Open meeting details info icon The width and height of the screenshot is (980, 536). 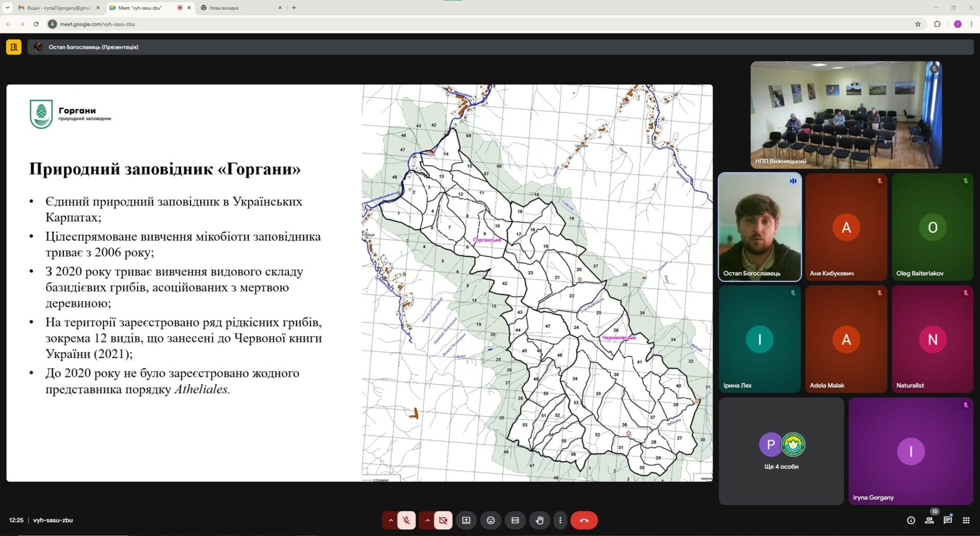point(911,520)
